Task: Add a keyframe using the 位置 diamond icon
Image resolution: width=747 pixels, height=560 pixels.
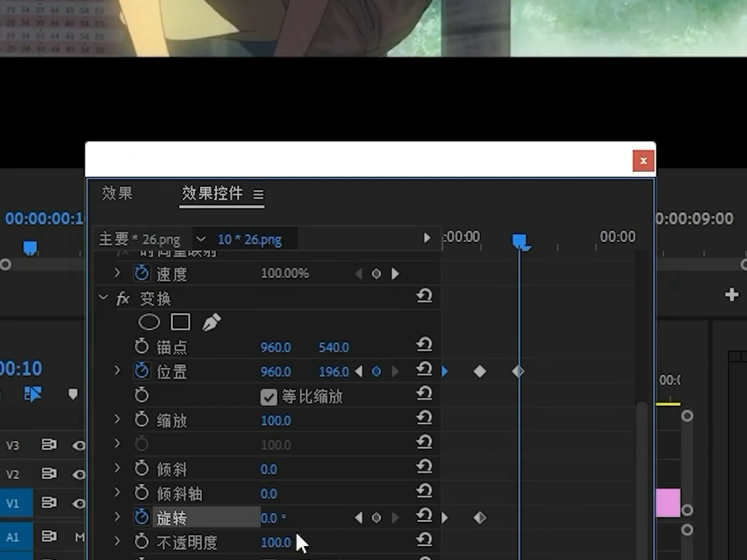Action: [376, 371]
